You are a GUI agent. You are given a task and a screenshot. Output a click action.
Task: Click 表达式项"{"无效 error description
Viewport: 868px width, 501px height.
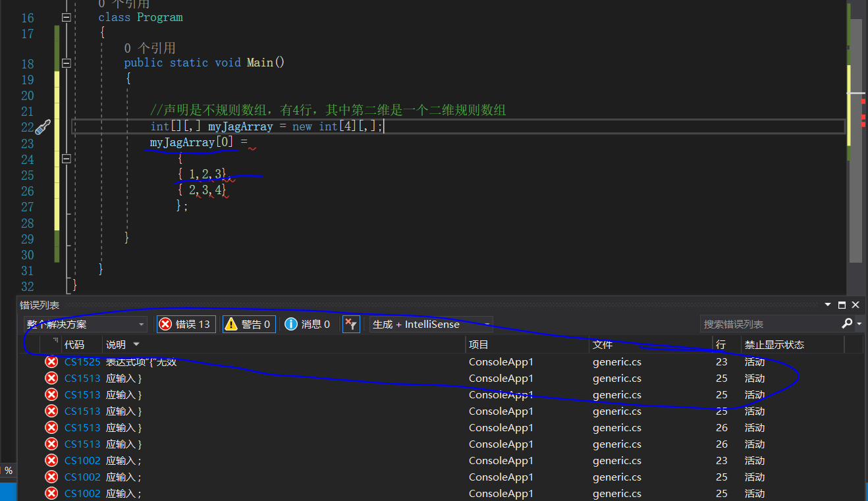click(x=141, y=361)
